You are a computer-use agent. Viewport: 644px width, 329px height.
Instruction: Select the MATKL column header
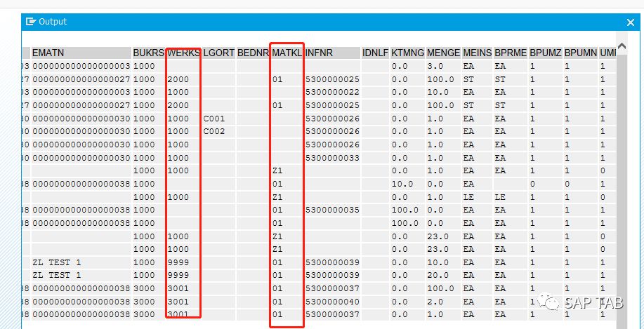tap(287, 53)
